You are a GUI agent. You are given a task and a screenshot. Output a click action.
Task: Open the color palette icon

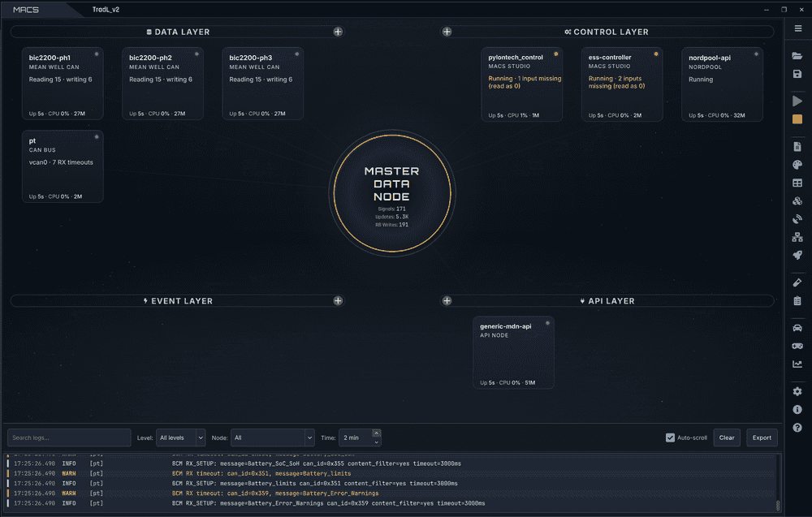click(x=797, y=165)
